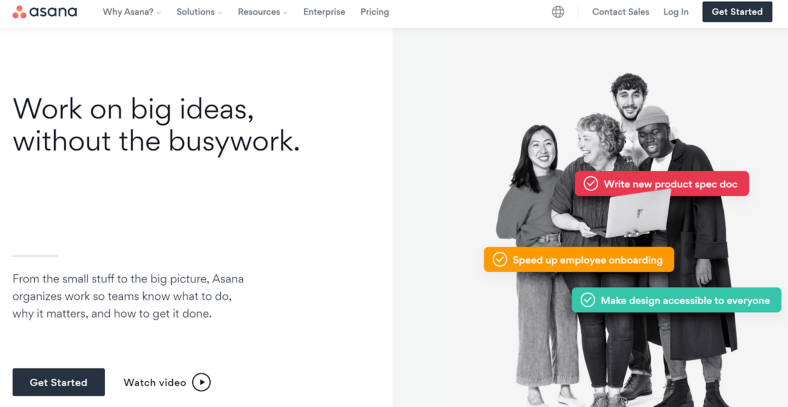Open the globe language selector
788x407 pixels.
[558, 12]
